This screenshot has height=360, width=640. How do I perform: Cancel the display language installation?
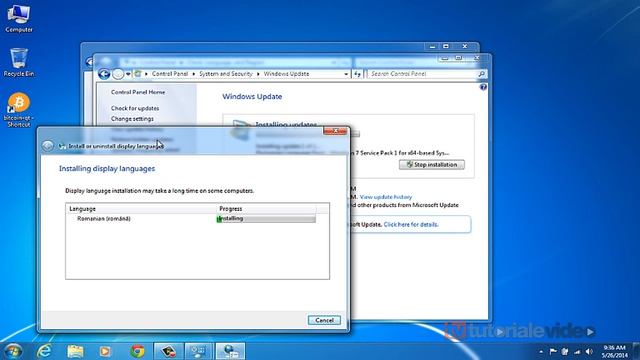point(324,320)
